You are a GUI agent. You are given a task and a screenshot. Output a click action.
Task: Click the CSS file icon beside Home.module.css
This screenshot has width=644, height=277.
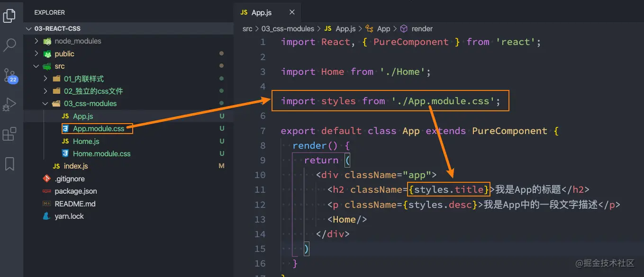click(x=65, y=153)
